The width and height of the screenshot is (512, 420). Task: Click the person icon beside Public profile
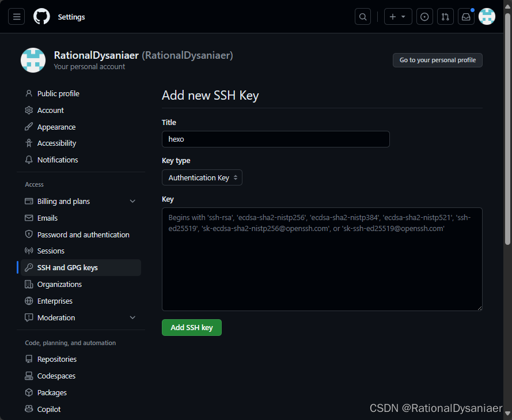pos(29,93)
